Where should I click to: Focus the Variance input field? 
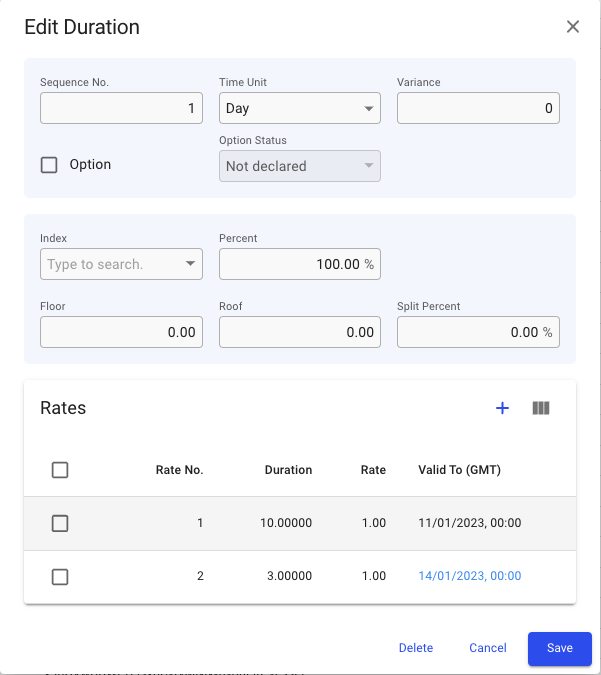478,108
